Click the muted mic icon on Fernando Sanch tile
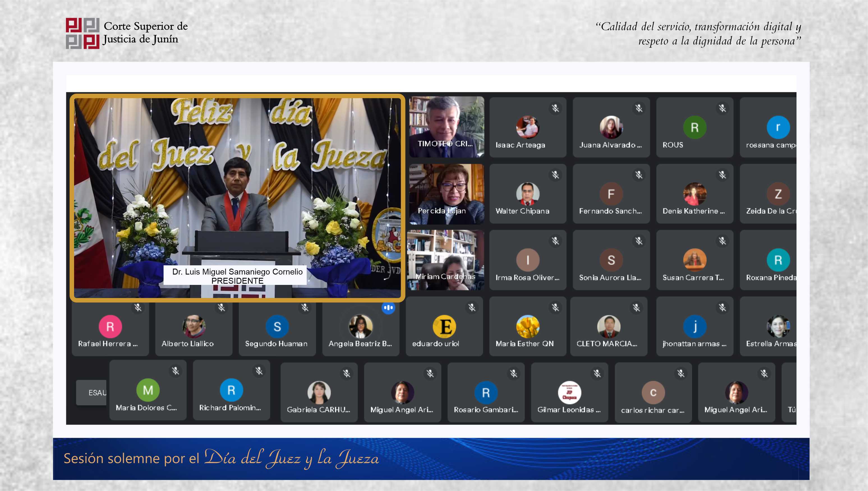 click(x=639, y=175)
